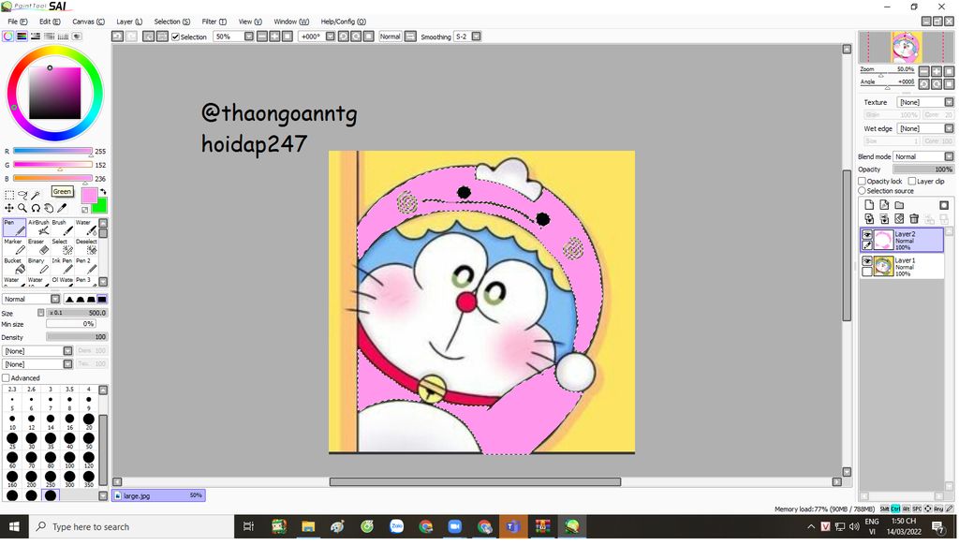Open the Filter menu

(214, 22)
